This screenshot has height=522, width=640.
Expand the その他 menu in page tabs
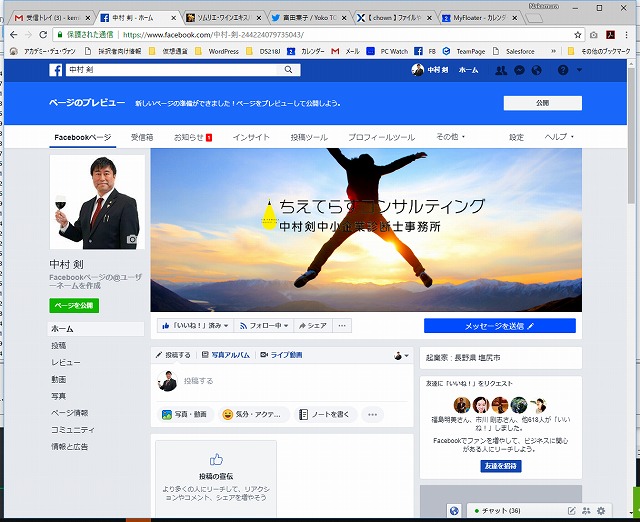coord(451,137)
